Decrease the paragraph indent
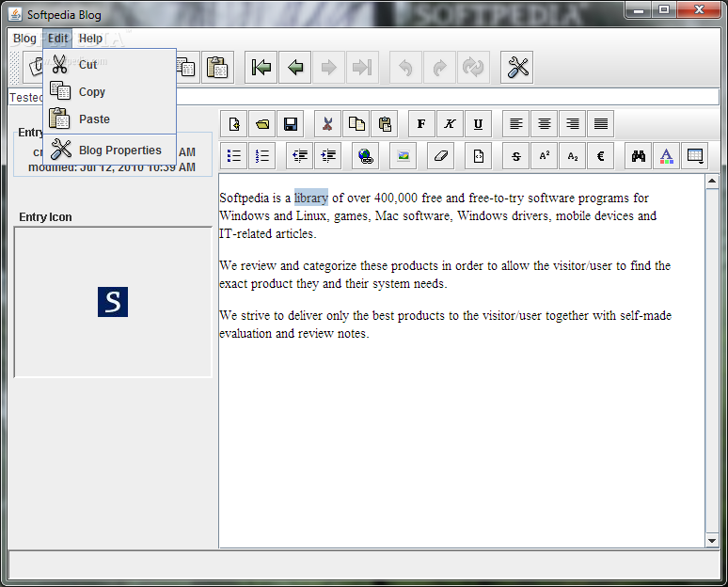 (x=300, y=156)
